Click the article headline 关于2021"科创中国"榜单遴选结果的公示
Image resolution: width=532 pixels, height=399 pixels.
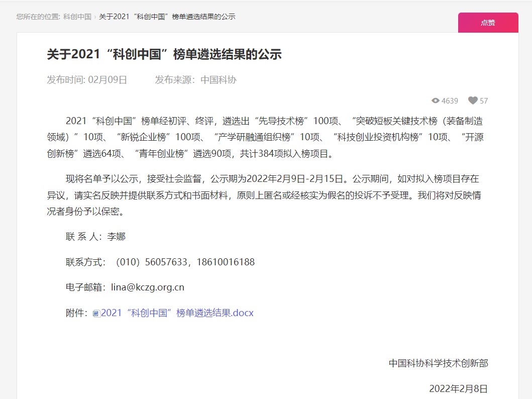[x=164, y=54]
